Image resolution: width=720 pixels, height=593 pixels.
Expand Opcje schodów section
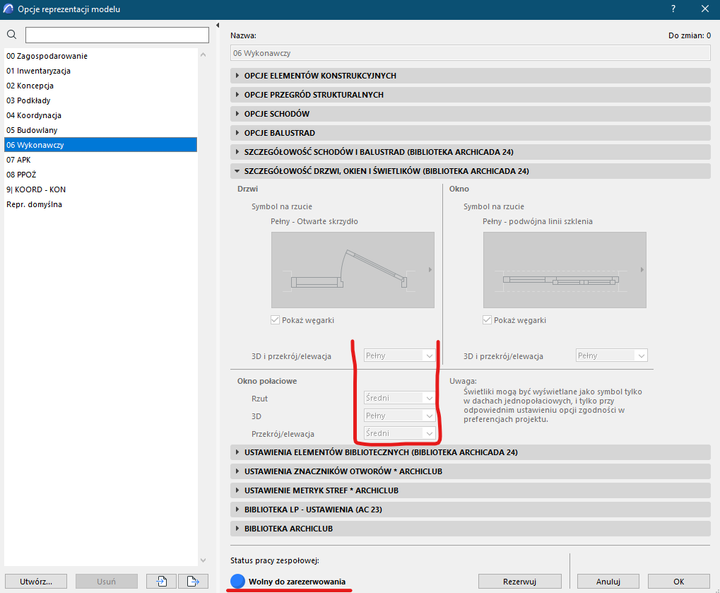pyautogui.click(x=470, y=114)
